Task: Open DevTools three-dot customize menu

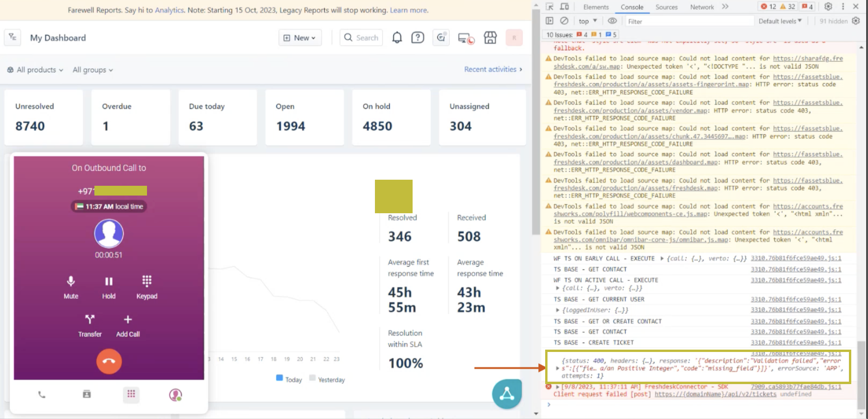Action: pos(842,7)
